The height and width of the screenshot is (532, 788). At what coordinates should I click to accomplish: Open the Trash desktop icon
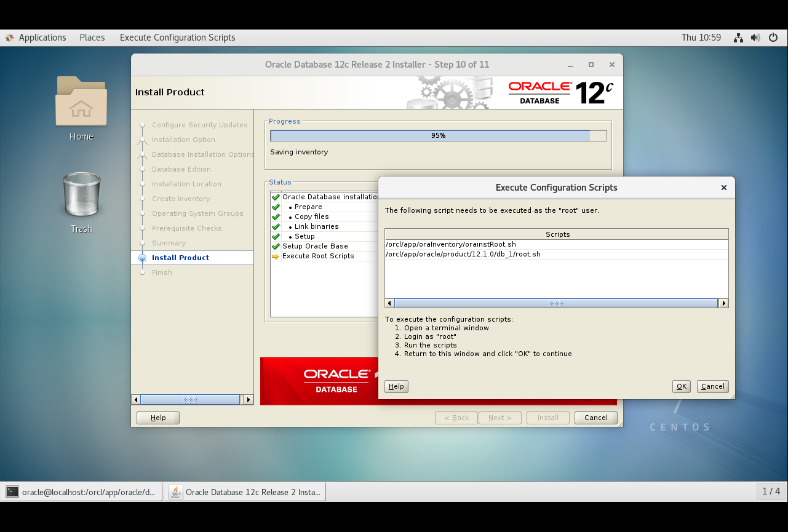click(x=81, y=194)
